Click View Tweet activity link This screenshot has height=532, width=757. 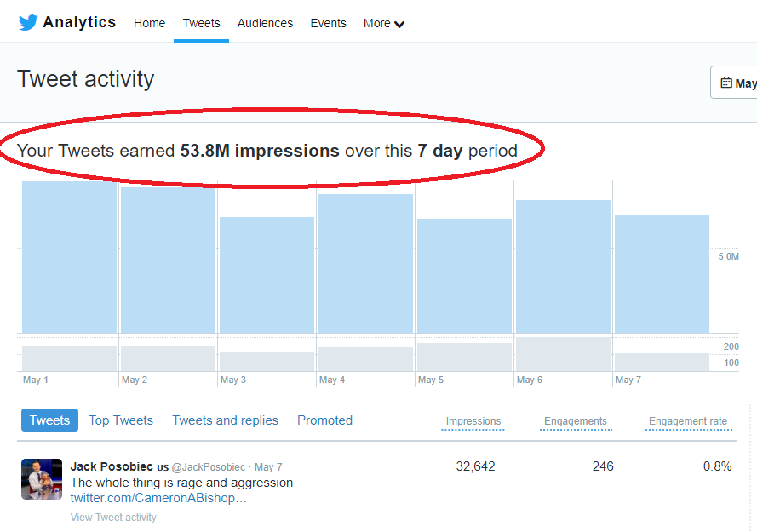click(x=113, y=517)
